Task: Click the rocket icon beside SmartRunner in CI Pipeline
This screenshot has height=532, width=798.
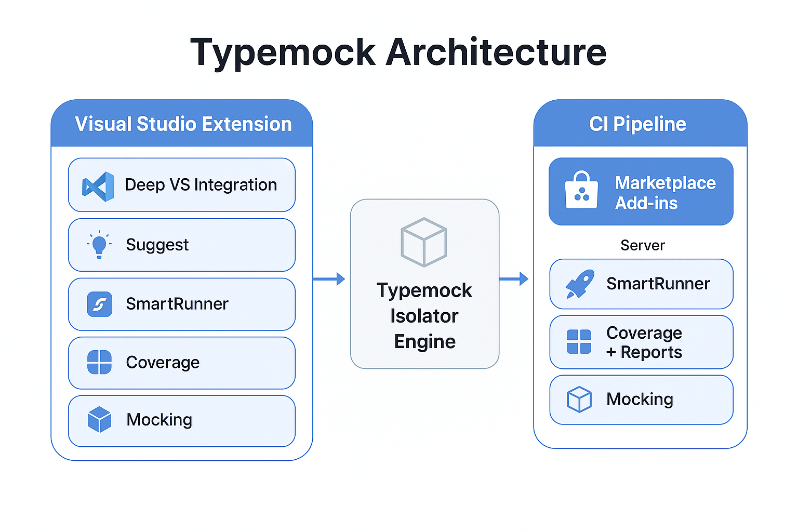Action: tap(580, 283)
